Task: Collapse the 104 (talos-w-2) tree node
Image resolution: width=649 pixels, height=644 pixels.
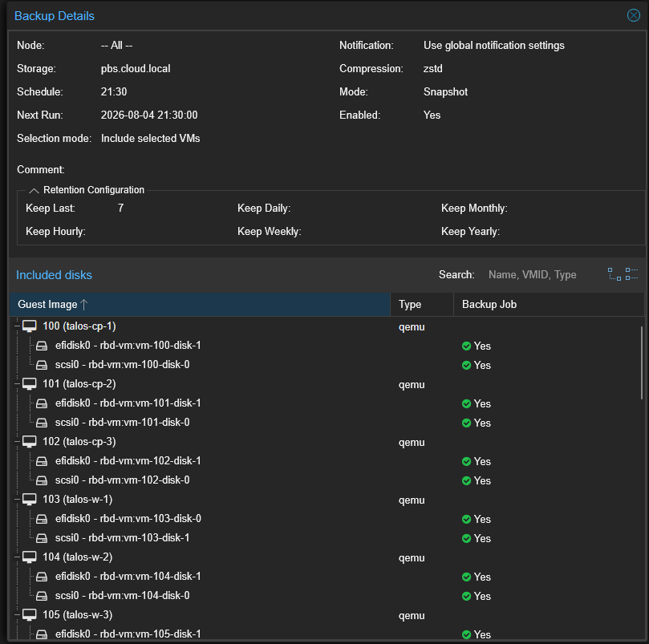Action: (18, 557)
